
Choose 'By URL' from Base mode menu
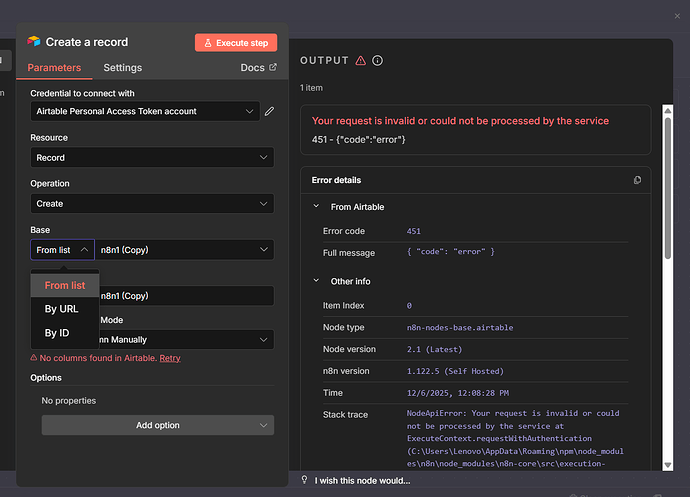[x=61, y=309]
